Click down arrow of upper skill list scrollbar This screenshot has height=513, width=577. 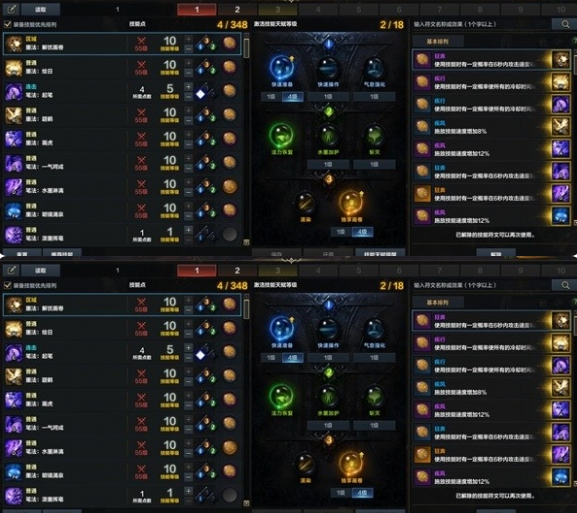pos(247,242)
